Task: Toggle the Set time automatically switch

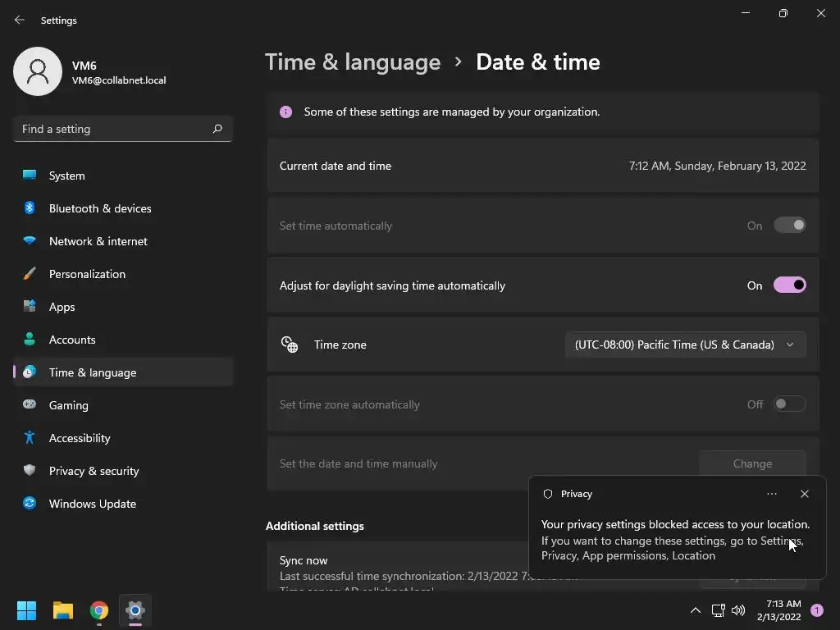Action: [789, 226]
